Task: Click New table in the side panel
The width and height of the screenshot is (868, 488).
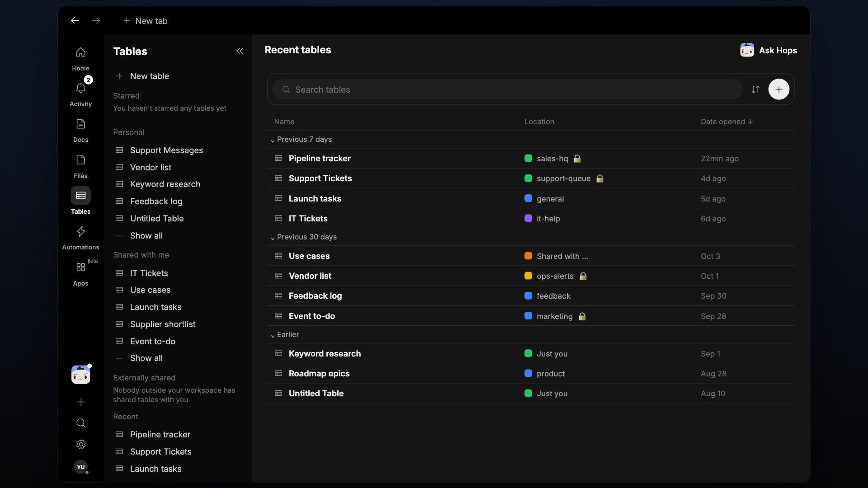Action: (142, 76)
